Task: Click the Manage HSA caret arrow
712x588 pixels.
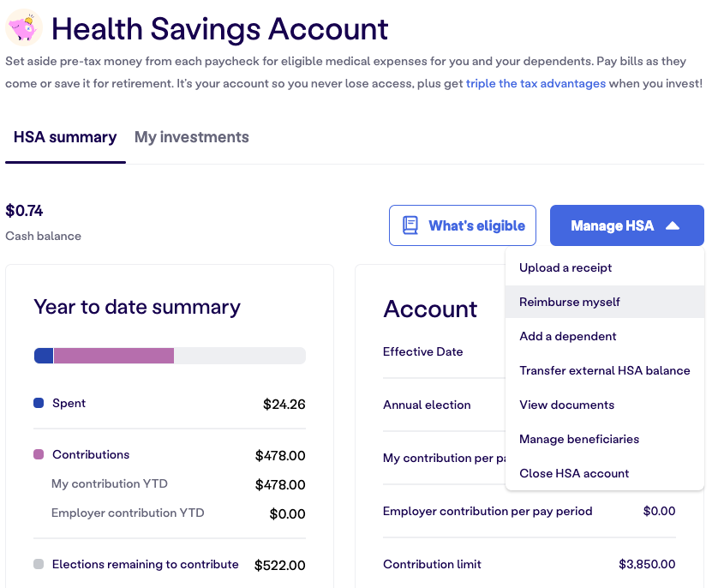Action: [x=673, y=225]
